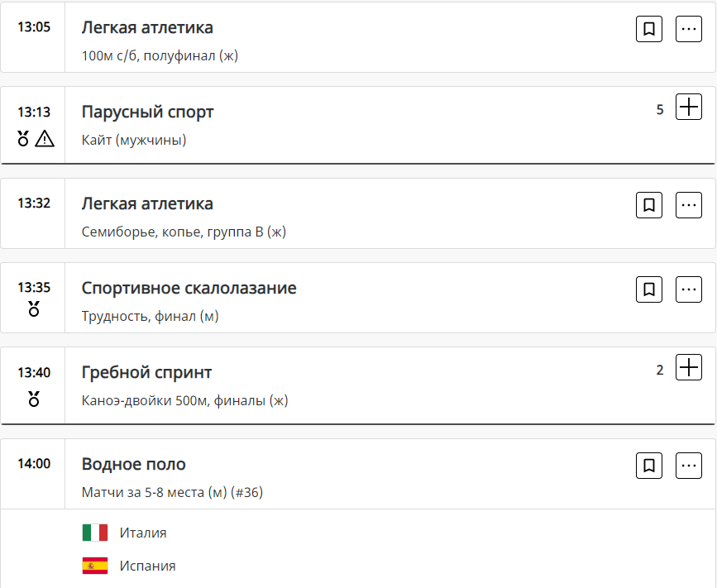Open more options for 100м с/б полуфинал

pos(689,29)
